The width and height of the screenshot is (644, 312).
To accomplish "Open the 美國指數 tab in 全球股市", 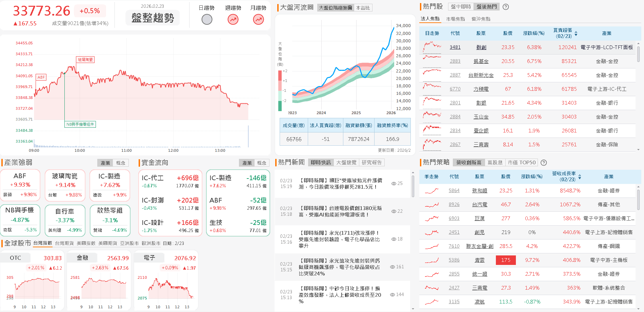I will (x=85, y=243).
